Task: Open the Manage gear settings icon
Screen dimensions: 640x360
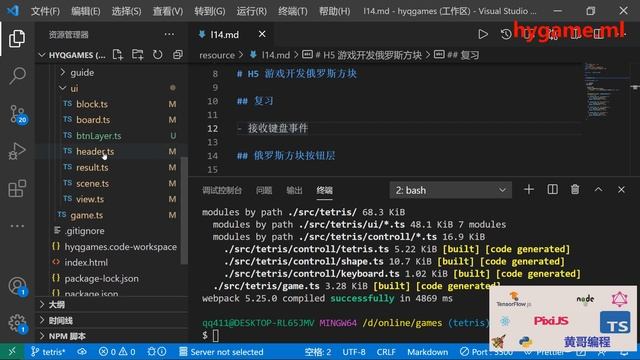Action: pyautogui.click(x=17, y=323)
